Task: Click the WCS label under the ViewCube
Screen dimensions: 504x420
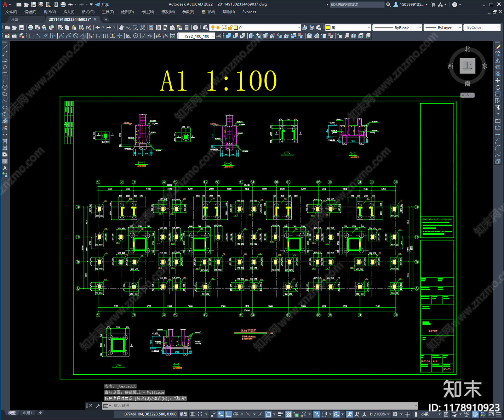Action: point(467,95)
